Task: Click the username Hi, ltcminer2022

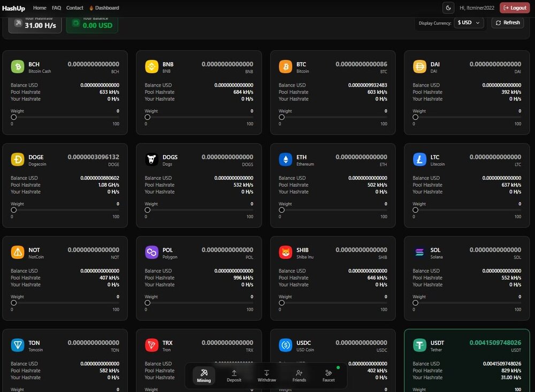Action: (x=477, y=8)
